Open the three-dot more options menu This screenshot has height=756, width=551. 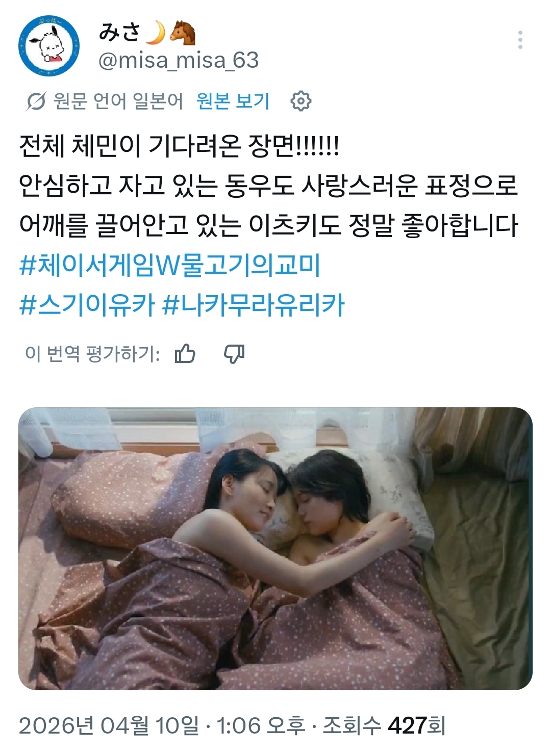point(520,40)
